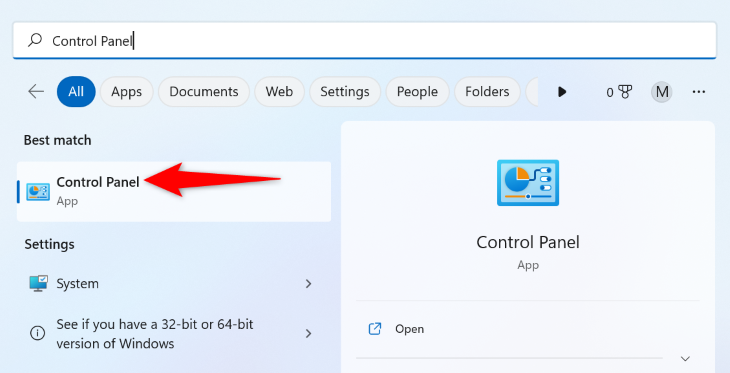Open the 32-bit or 64-bit version result
This screenshot has height=373, width=730.
[x=174, y=333]
